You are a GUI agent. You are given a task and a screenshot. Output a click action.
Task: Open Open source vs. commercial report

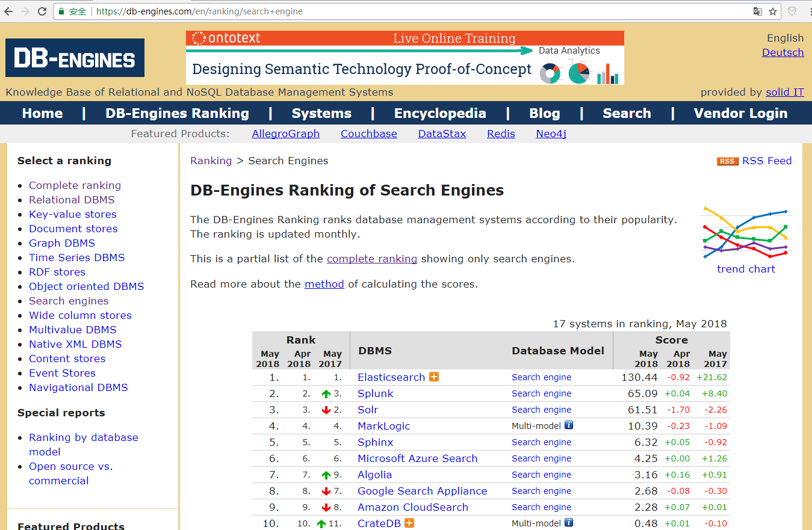tap(71, 473)
